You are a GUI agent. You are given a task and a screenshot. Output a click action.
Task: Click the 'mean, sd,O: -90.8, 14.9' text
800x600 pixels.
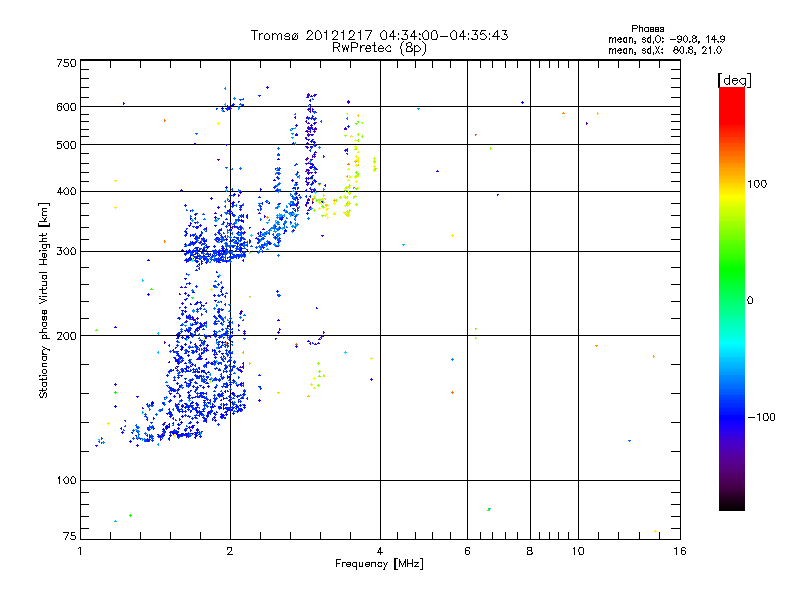pyautogui.click(x=666, y=39)
